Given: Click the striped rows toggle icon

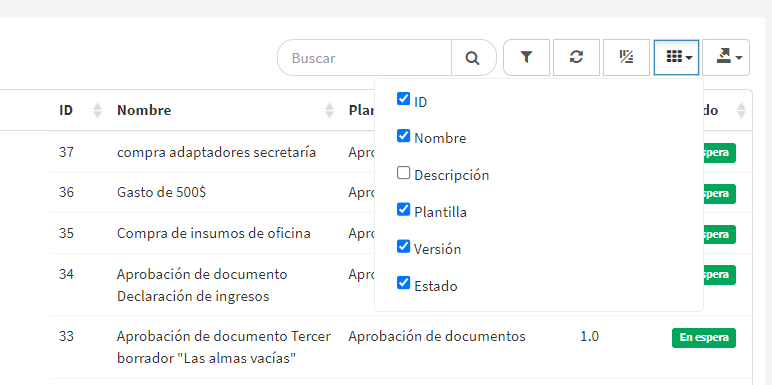Looking at the screenshot, I should coord(626,58).
